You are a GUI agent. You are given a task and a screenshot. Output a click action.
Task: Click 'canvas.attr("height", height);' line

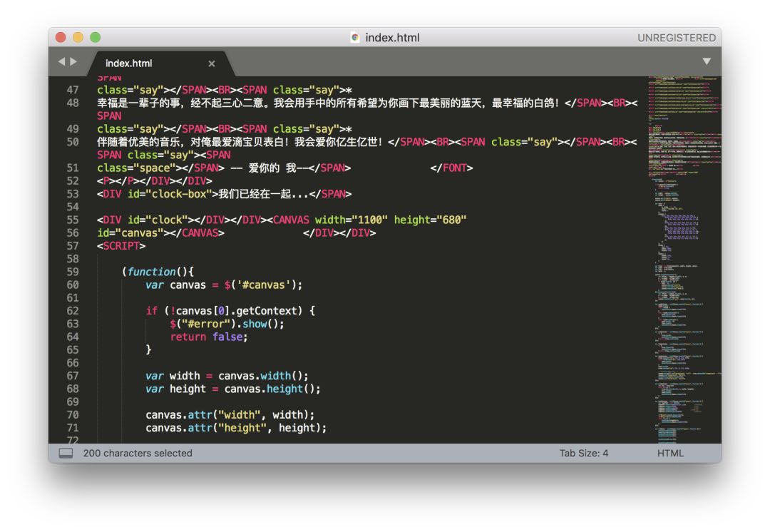(x=236, y=428)
